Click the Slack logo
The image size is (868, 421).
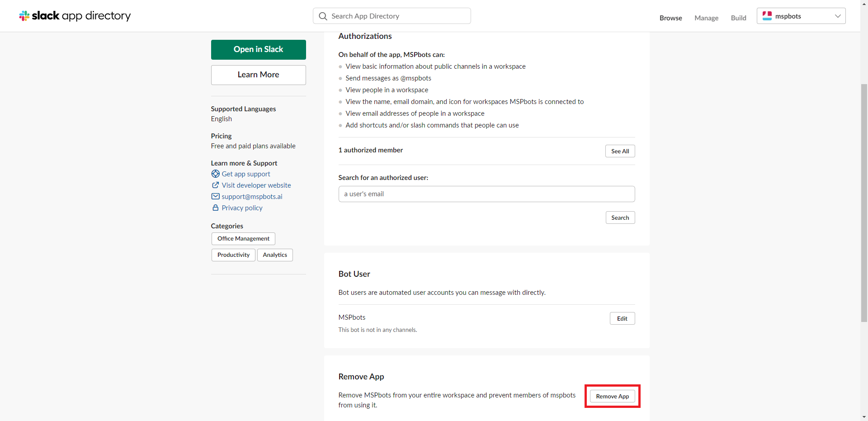tap(24, 15)
